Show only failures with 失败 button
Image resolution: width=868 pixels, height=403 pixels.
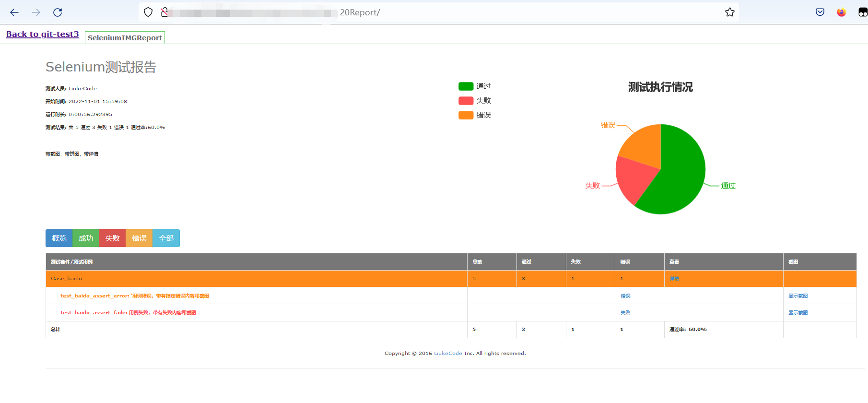point(112,238)
